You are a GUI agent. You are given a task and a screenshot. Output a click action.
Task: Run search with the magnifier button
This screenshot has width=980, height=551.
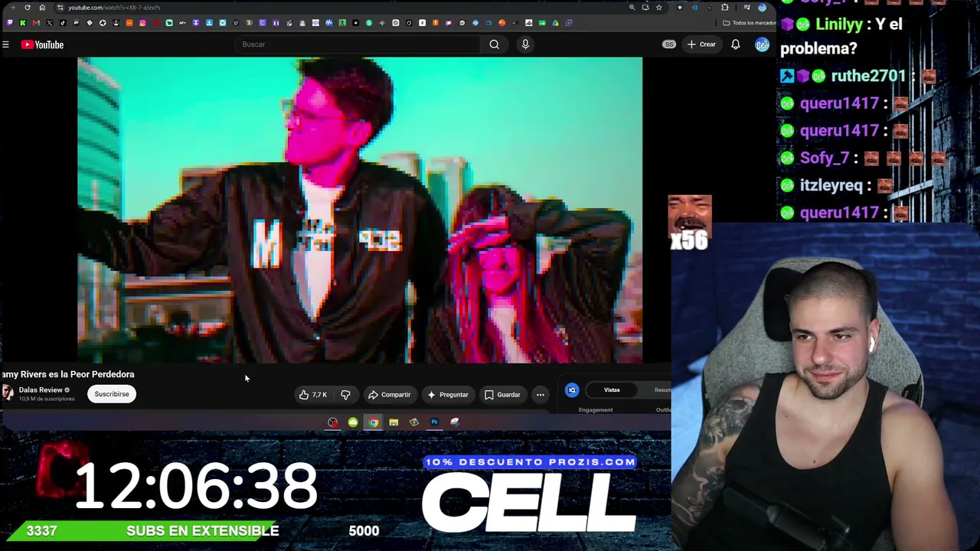coord(495,44)
